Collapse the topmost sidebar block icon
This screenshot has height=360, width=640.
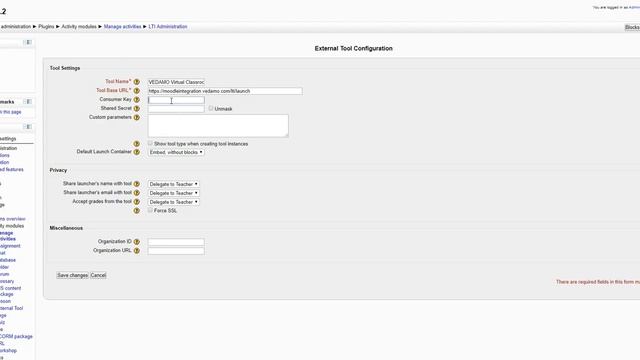28,42
